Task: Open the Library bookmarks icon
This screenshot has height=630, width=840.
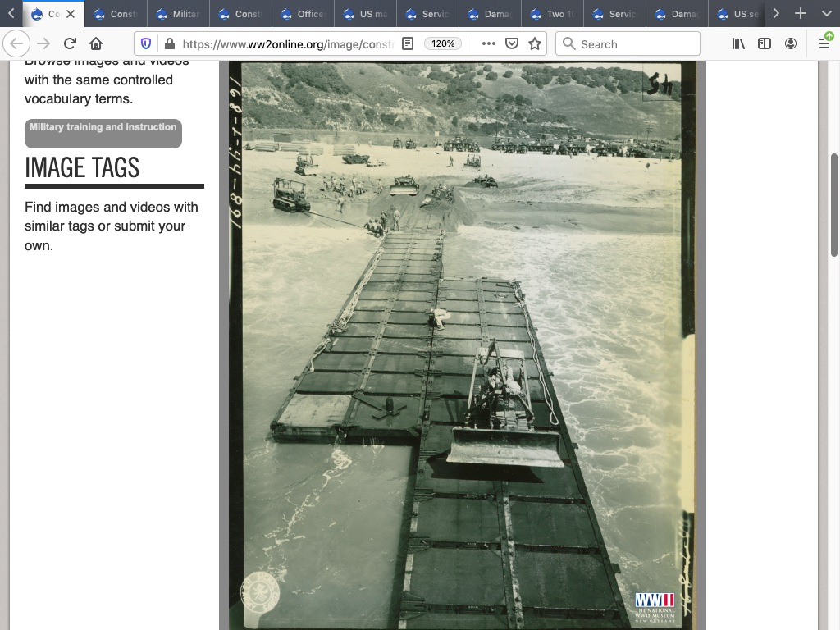Action: tap(738, 44)
